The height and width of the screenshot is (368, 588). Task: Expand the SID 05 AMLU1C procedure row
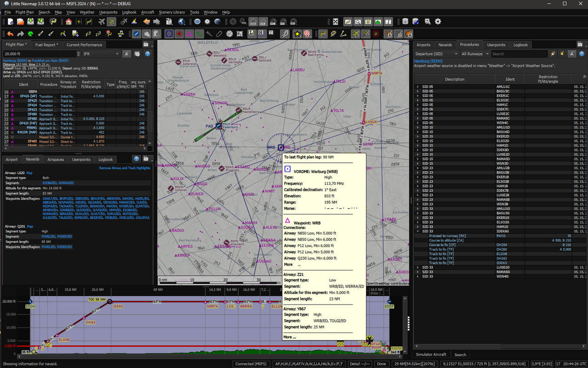coord(417,86)
